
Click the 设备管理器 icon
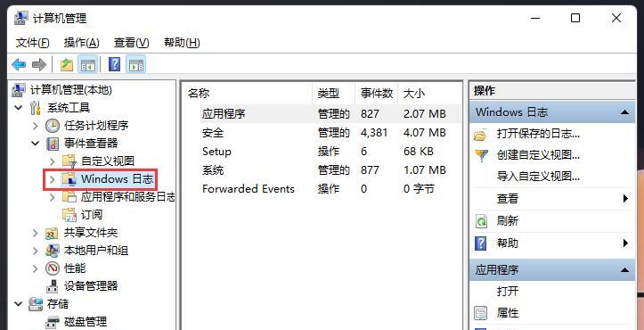pos(53,286)
